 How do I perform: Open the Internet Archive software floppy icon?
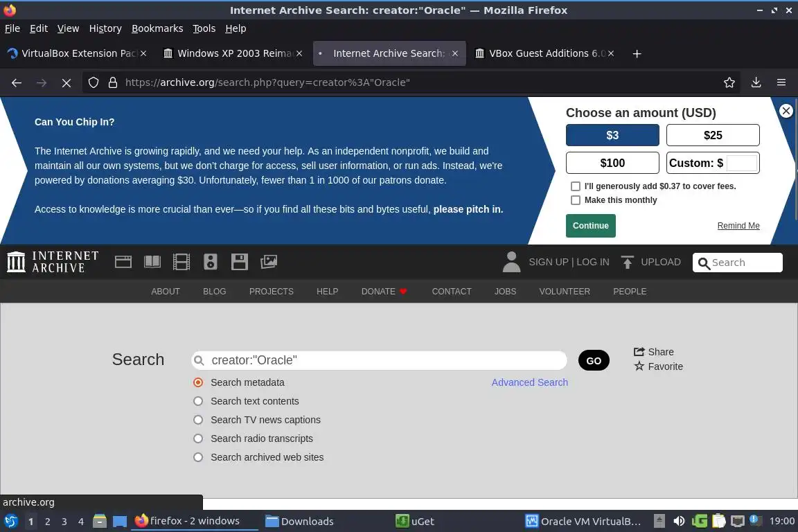click(x=239, y=262)
